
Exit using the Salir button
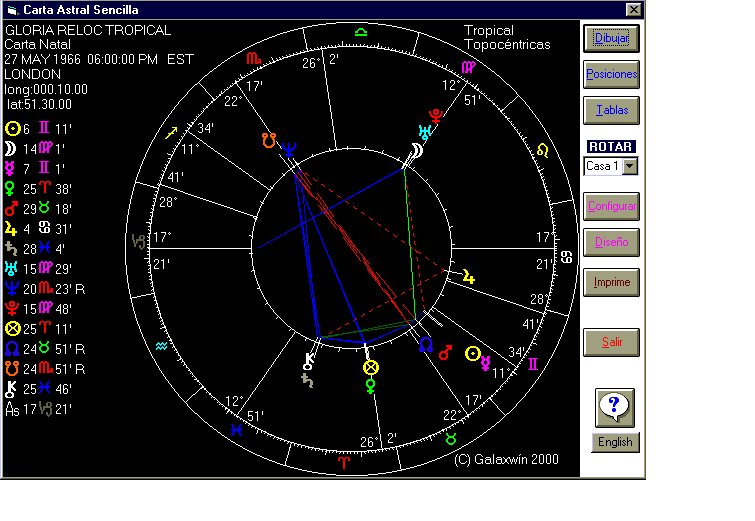[611, 342]
